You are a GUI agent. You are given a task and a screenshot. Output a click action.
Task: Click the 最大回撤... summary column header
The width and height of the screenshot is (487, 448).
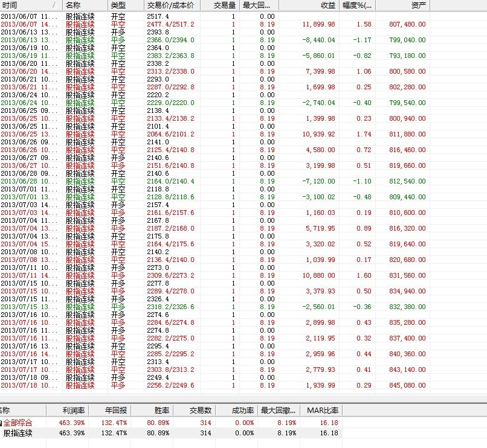point(279,411)
